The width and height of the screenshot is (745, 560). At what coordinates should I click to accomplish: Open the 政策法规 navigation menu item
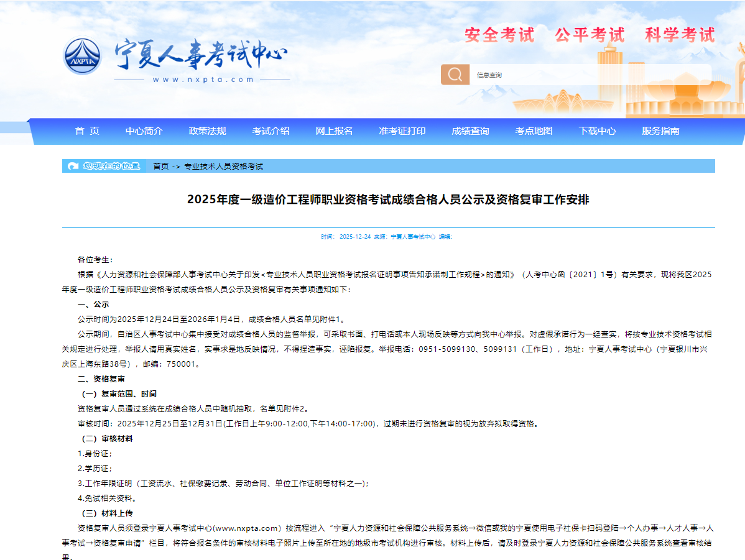tap(208, 131)
